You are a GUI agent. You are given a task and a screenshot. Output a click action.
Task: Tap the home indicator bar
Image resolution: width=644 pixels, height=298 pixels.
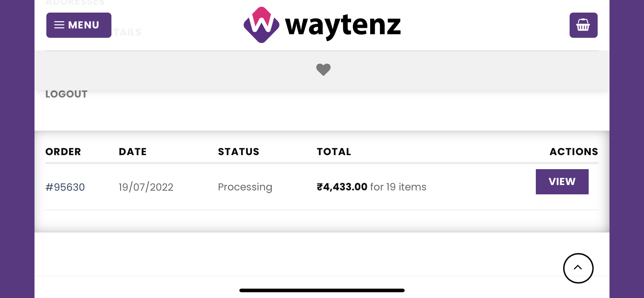(x=322, y=290)
